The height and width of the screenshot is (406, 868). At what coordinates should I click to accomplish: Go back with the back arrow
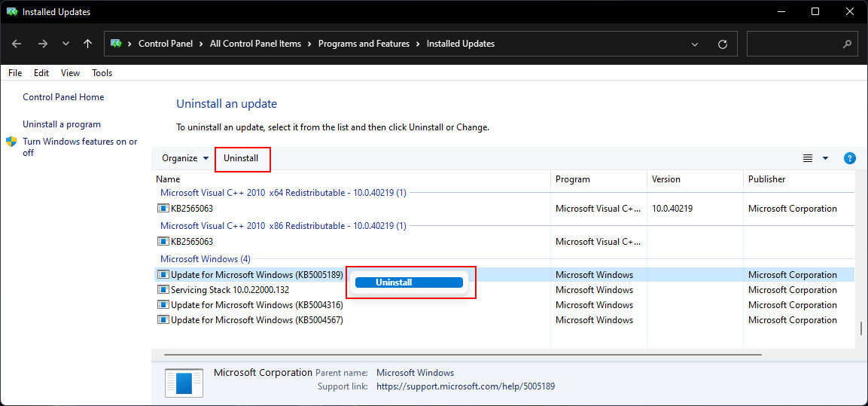17,44
